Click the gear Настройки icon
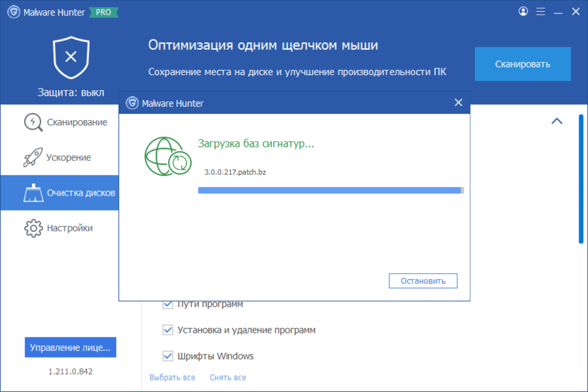The image size is (588, 392). point(33,228)
